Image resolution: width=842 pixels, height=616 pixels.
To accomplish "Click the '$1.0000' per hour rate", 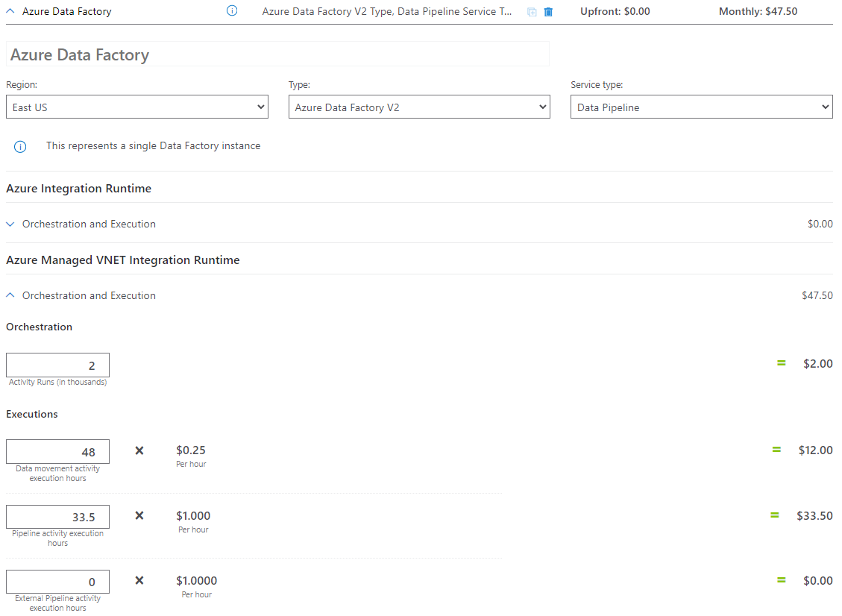I will click(x=197, y=580).
